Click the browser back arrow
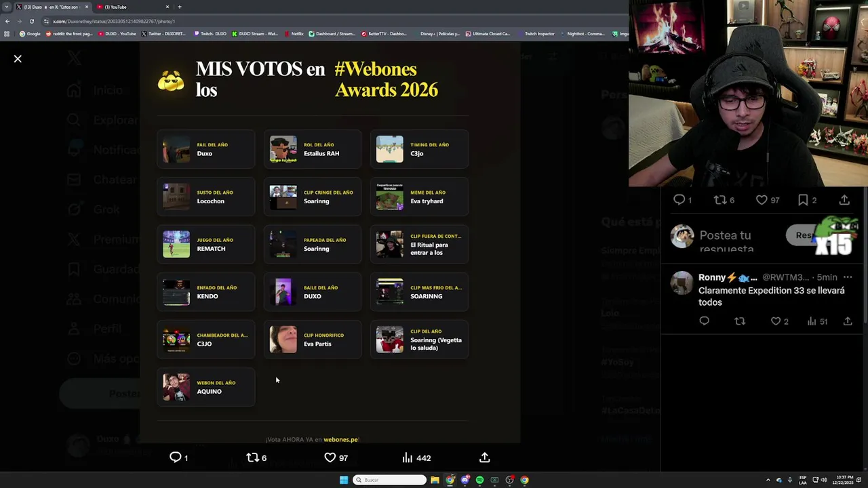868x488 pixels. click(x=7, y=21)
